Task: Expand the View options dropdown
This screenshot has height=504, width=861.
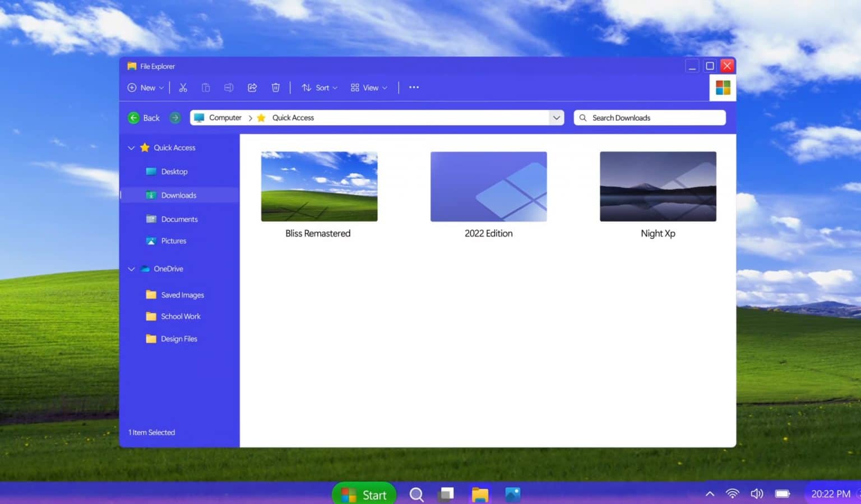Action: tap(368, 87)
